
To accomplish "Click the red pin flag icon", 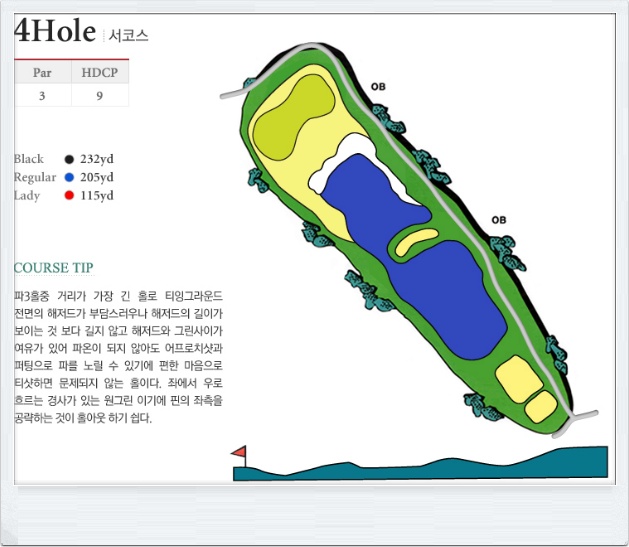I will coord(238,453).
